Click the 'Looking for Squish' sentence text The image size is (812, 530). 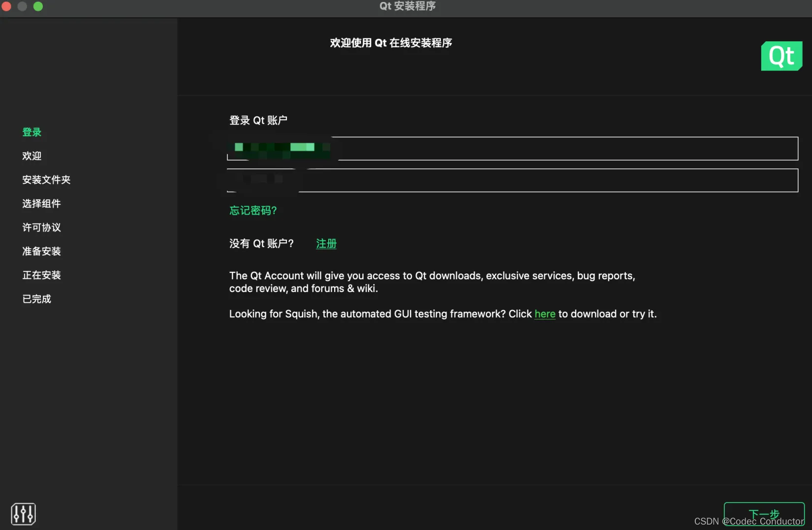pos(443,314)
